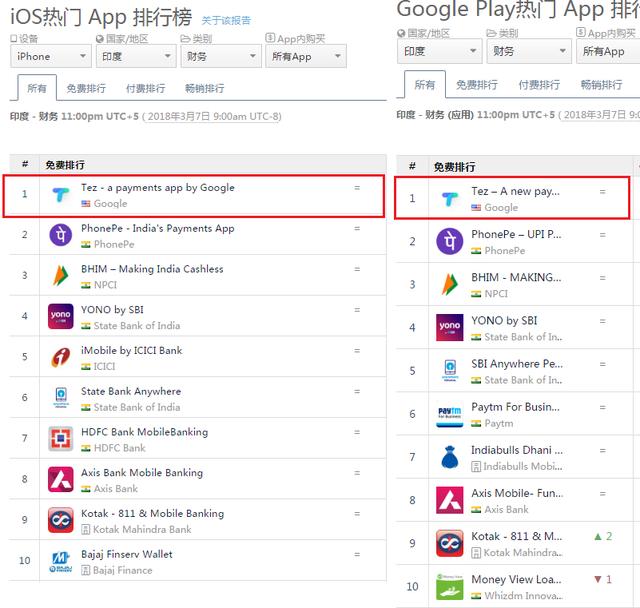Open the iOS 所有App in-app purchase dropdown
The image size is (640, 608).
coord(305,57)
